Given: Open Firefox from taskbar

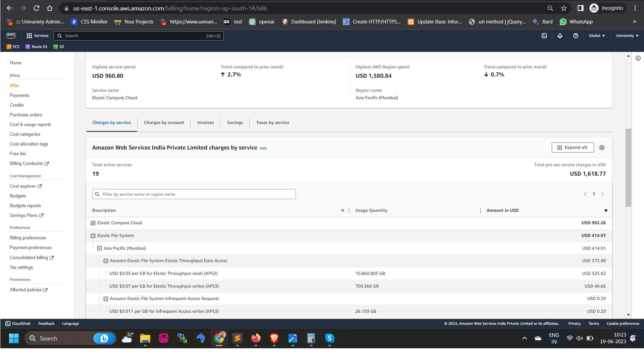Looking at the screenshot, I should (x=256, y=338).
